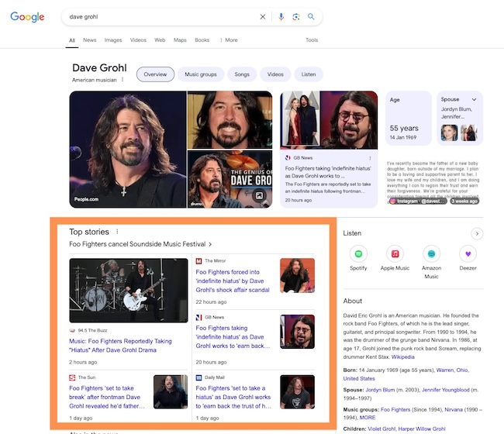Expand Listen section with arrow button
504x434 pixels.
(477, 233)
